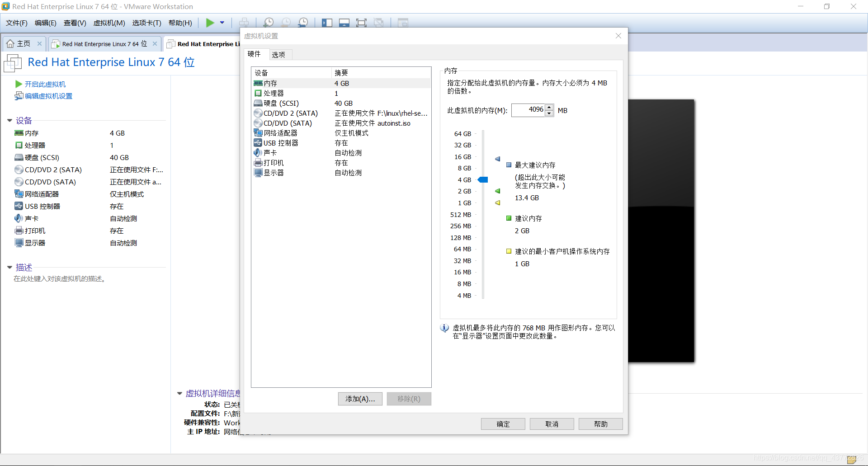Enter full screen mode icon

tap(361, 23)
